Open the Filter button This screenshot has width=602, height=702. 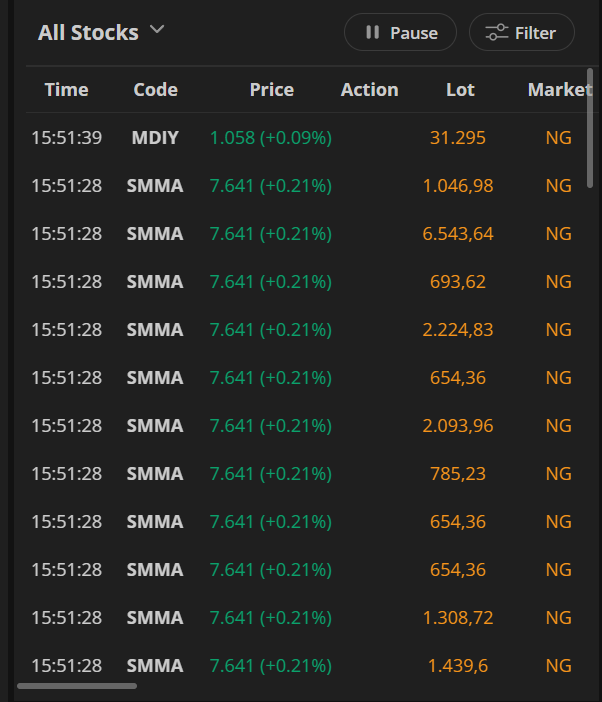[x=521, y=33]
